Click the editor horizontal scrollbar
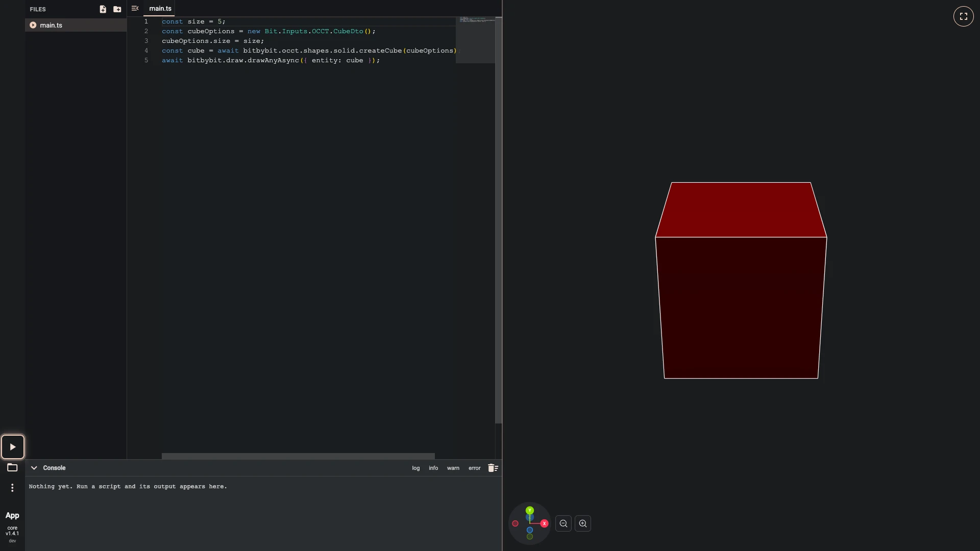 [x=298, y=456]
